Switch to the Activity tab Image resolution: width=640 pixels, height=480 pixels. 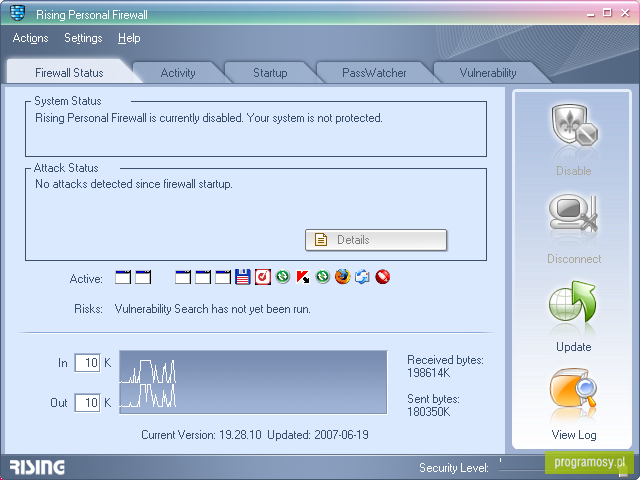(x=178, y=73)
